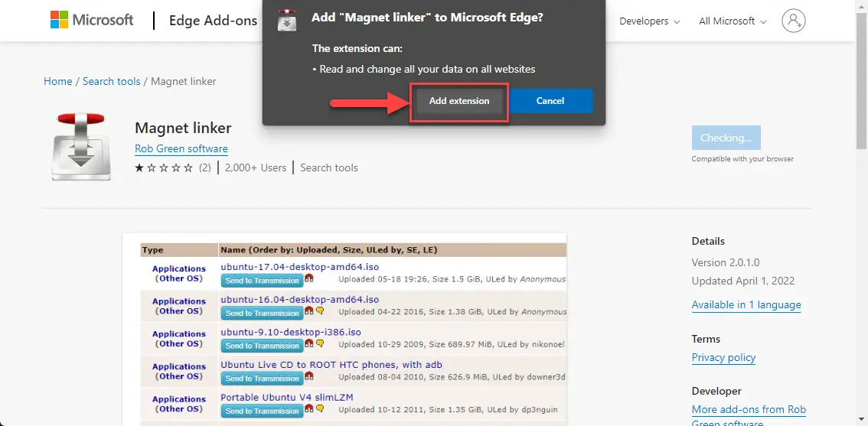
Task: Click ubuntu-9.10-desktop-i386.iso in screenshot
Action: click(291, 332)
